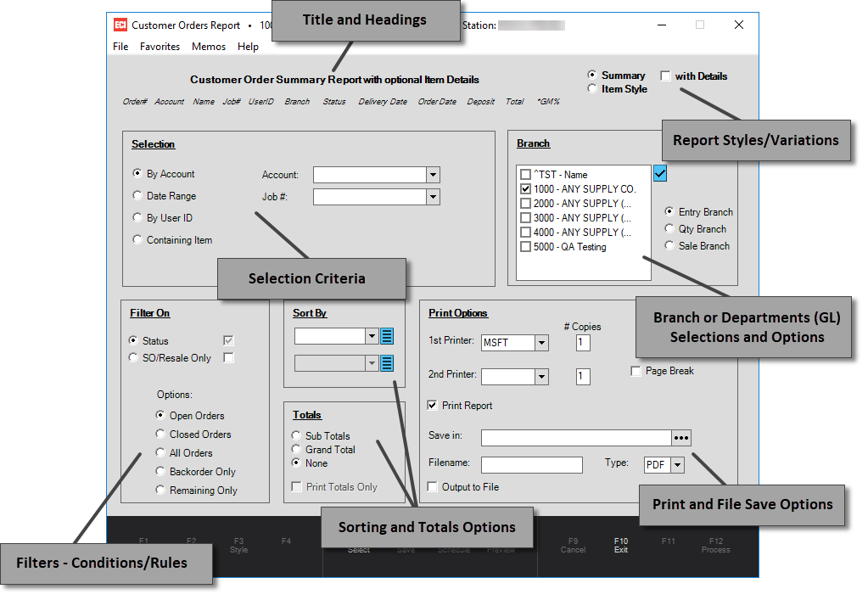Screen dimensions: 868x600
Task: Uncheck the 1000 - ANY SUPPLY CO. branch
Action: (525, 188)
